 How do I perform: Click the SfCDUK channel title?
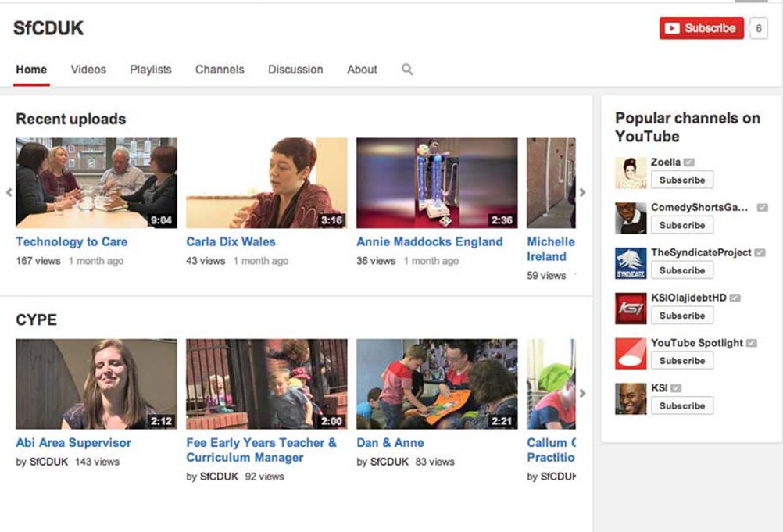[x=48, y=28]
